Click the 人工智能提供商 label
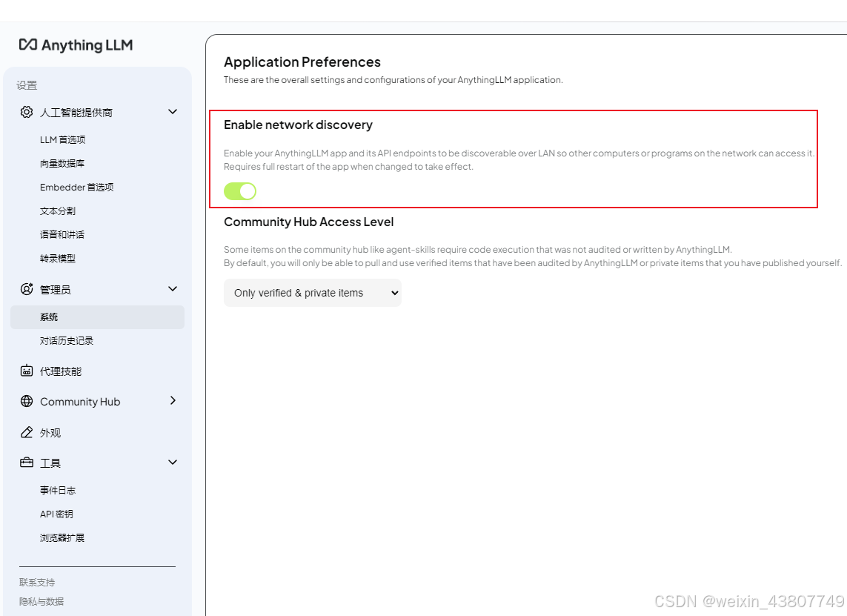847x616 pixels. coord(76,113)
